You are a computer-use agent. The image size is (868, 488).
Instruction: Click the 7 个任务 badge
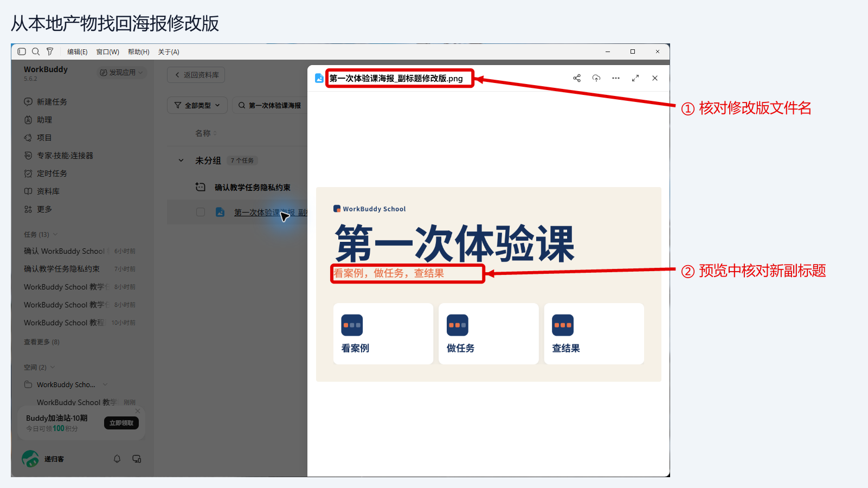[x=242, y=160]
